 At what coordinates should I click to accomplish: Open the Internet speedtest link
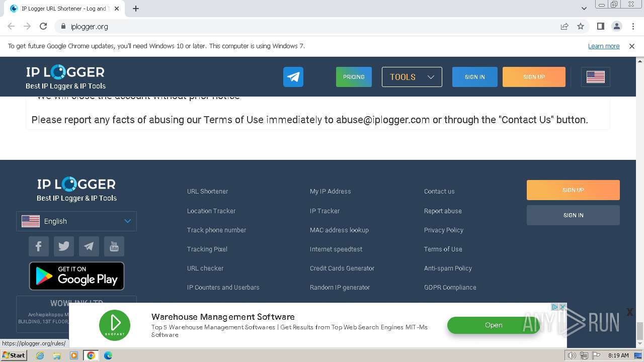pyautogui.click(x=336, y=249)
